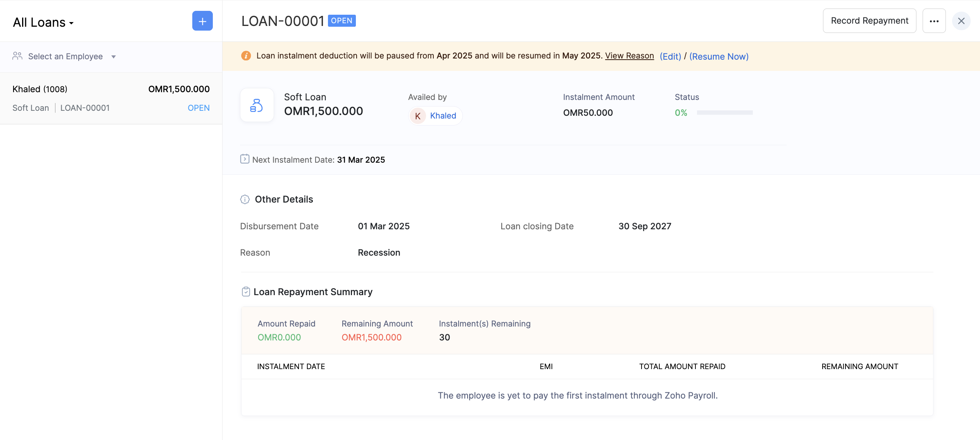This screenshot has width=980, height=440.
Task: Click the Record Repayment button
Action: (869, 21)
